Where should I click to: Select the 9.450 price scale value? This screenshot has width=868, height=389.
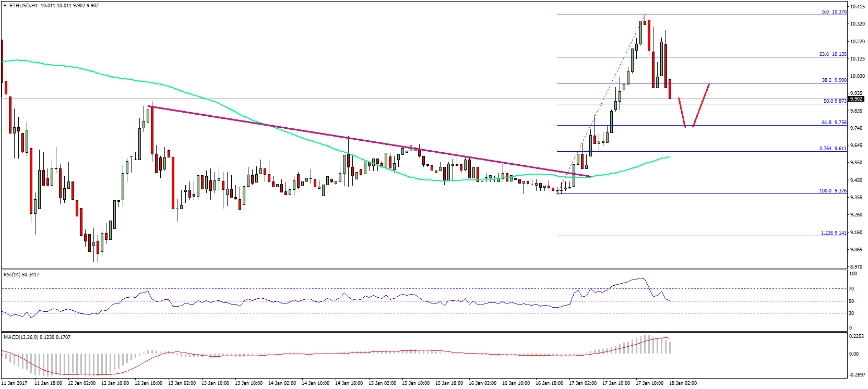(857, 180)
